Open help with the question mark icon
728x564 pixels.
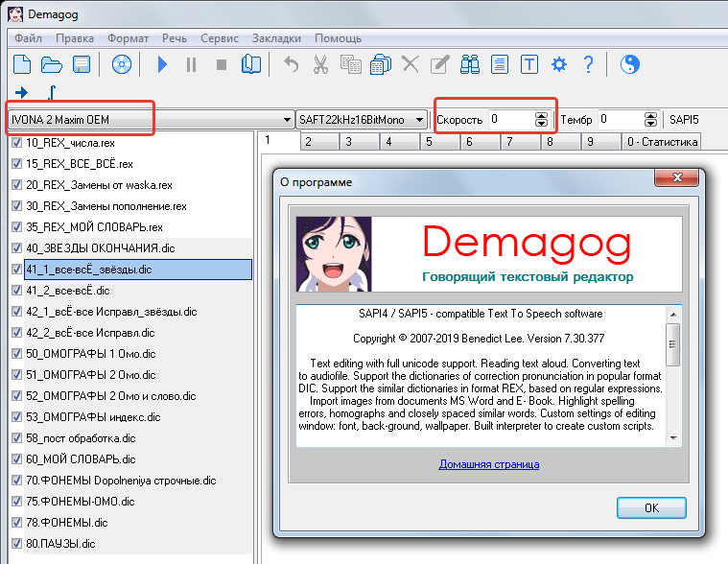(588, 64)
